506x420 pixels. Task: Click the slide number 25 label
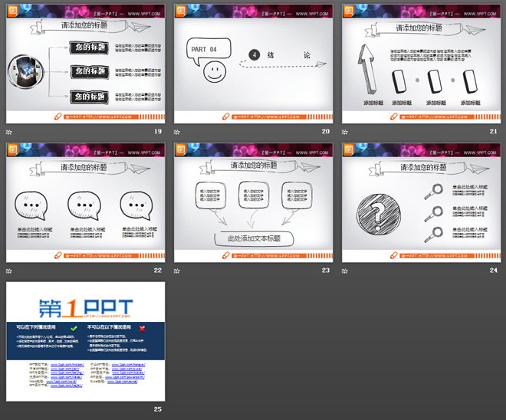tap(157, 409)
